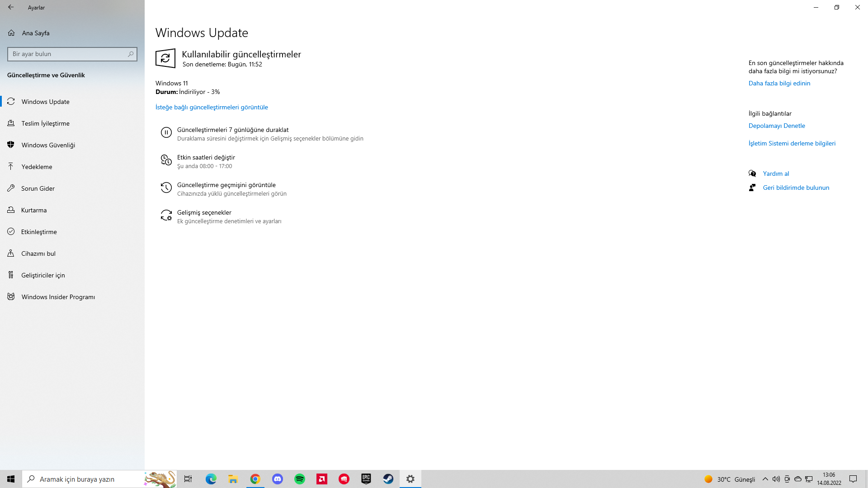868x488 pixels.
Task: Select Teslim İyileştirme in sidebar
Action: coord(45,123)
